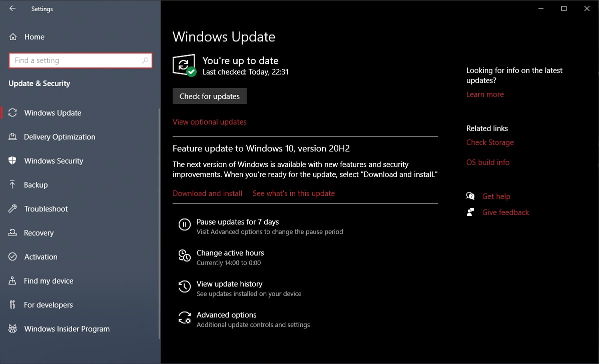Click the update history icon

pos(185,286)
